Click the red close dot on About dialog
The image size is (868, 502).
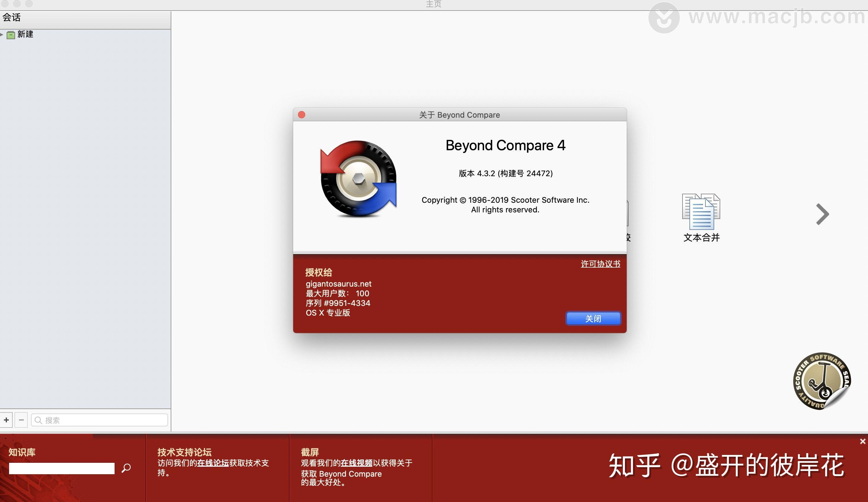pyautogui.click(x=301, y=115)
